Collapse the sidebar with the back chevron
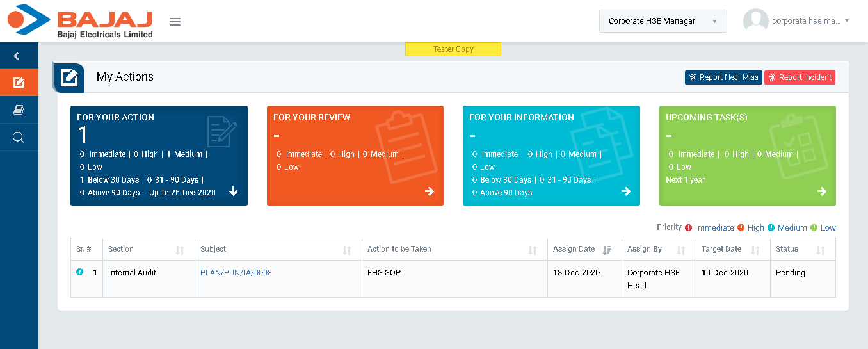This screenshot has height=349, width=868. click(17, 56)
